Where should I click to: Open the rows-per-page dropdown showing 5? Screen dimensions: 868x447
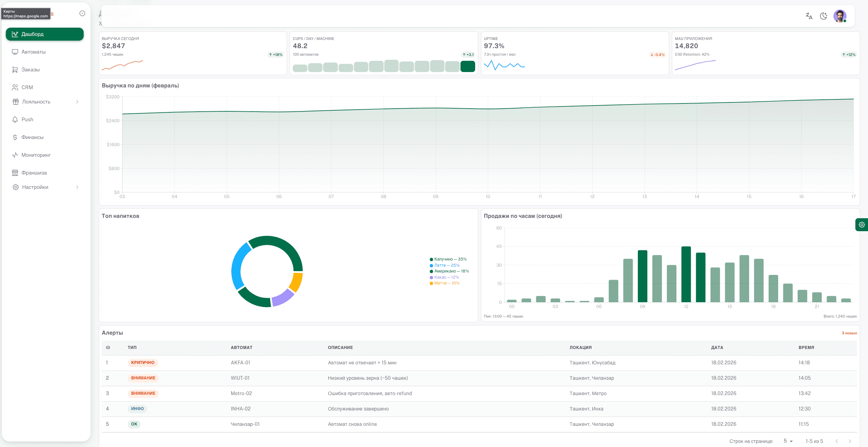click(x=788, y=441)
